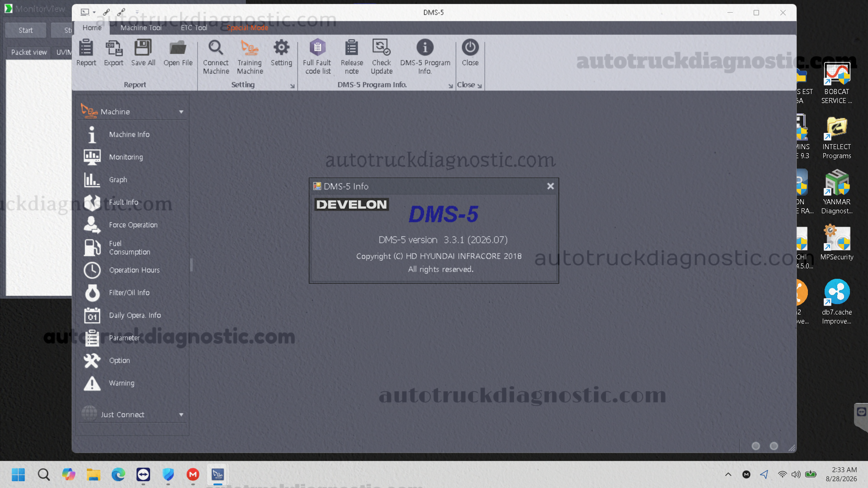Close the DMS-5 Info dialog
The image size is (868, 488).
[x=550, y=186]
